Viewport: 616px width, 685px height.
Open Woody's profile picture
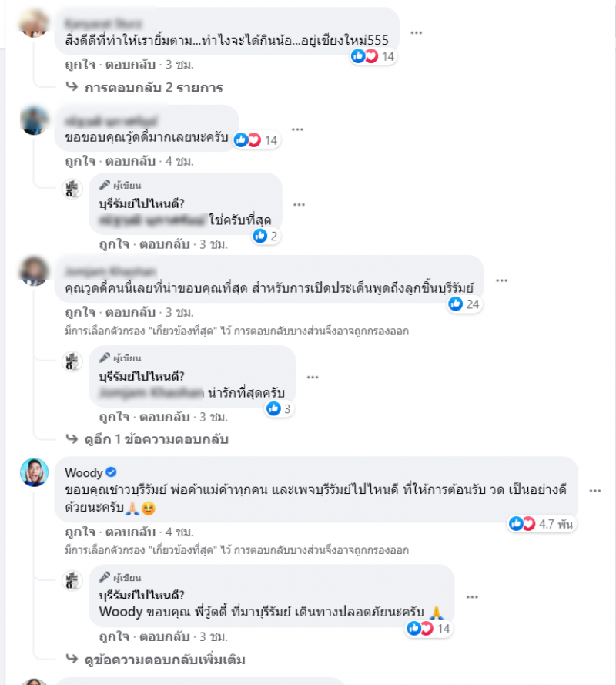pos(34,472)
